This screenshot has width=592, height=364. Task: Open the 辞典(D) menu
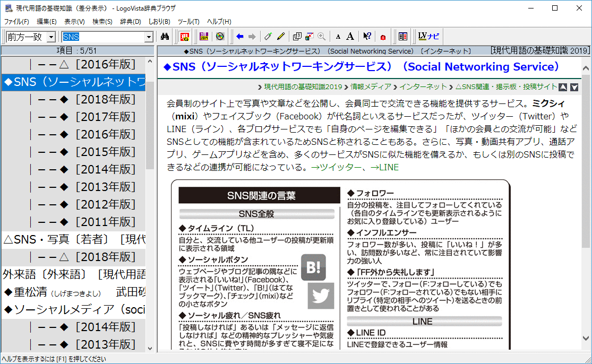click(131, 22)
